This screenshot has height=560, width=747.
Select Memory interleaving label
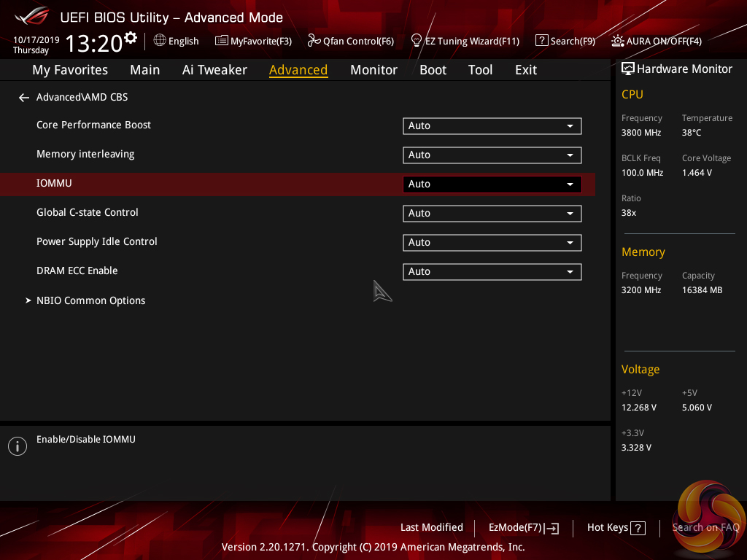[x=85, y=155]
